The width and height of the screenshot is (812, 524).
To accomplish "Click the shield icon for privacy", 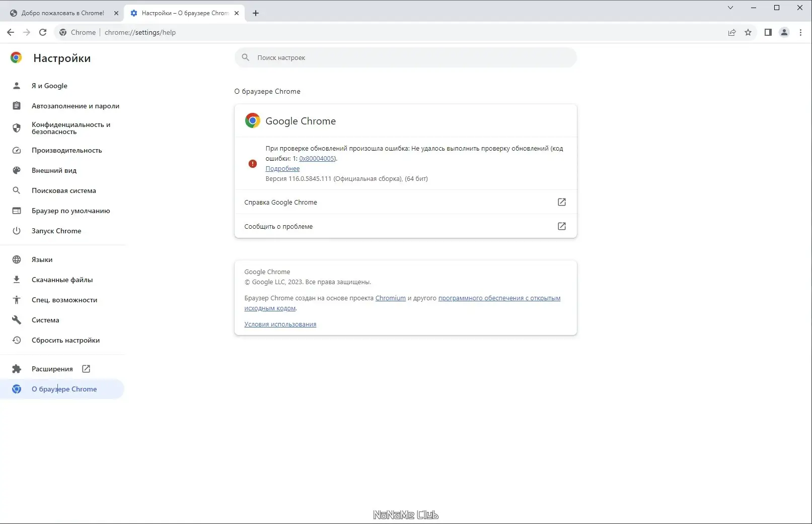I will 17,128.
